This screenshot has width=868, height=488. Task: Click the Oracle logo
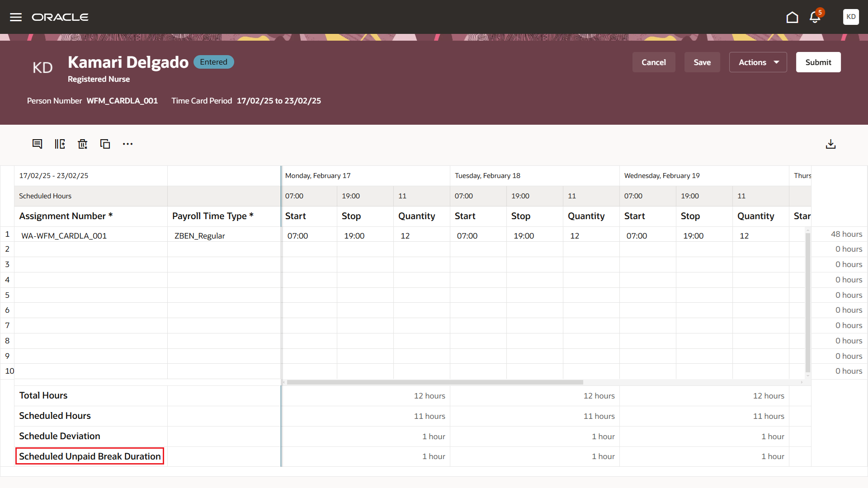click(x=60, y=17)
